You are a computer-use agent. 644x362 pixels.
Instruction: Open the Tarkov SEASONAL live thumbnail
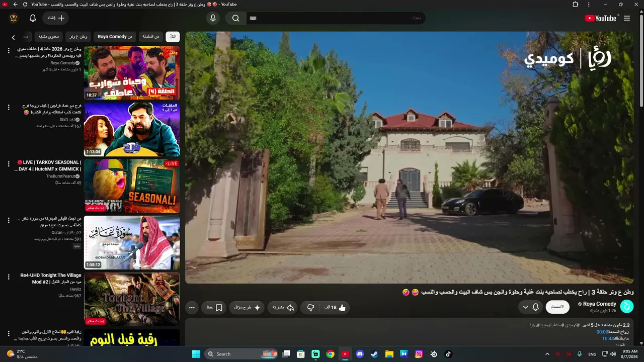pos(132,186)
